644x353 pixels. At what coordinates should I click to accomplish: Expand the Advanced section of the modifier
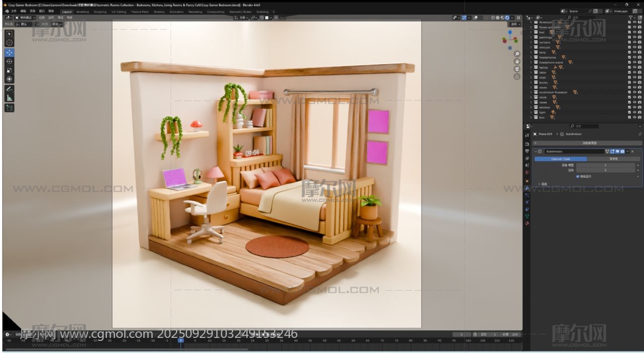[x=539, y=184]
